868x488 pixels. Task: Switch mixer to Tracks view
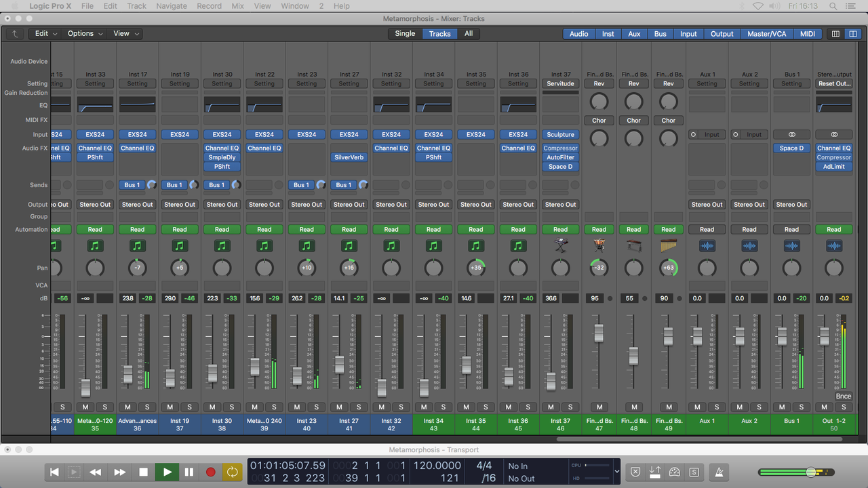[x=439, y=33]
